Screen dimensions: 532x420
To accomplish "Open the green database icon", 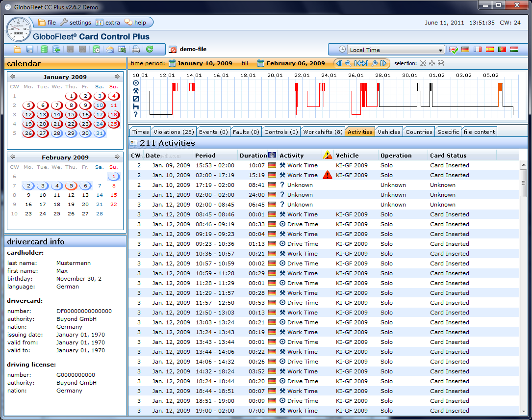I will click(44, 50).
